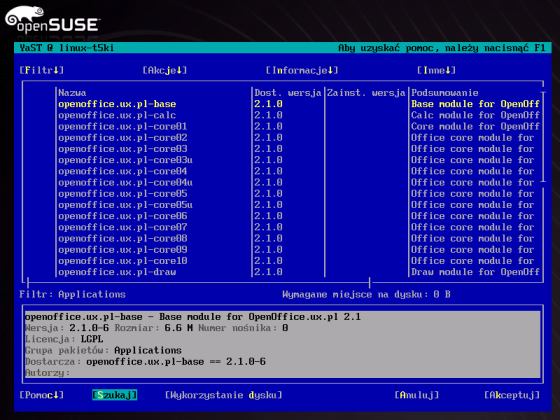The image size is (560, 420).
Task: Open the Inne menu
Action: click(436, 70)
